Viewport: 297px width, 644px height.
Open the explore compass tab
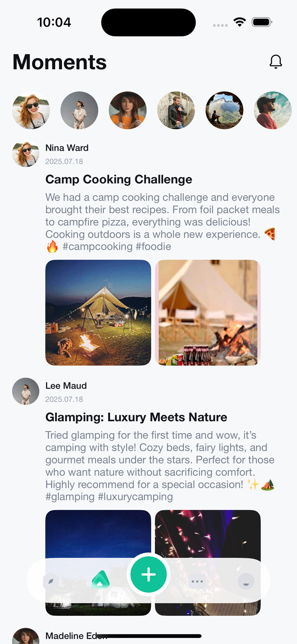coord(51,581)
